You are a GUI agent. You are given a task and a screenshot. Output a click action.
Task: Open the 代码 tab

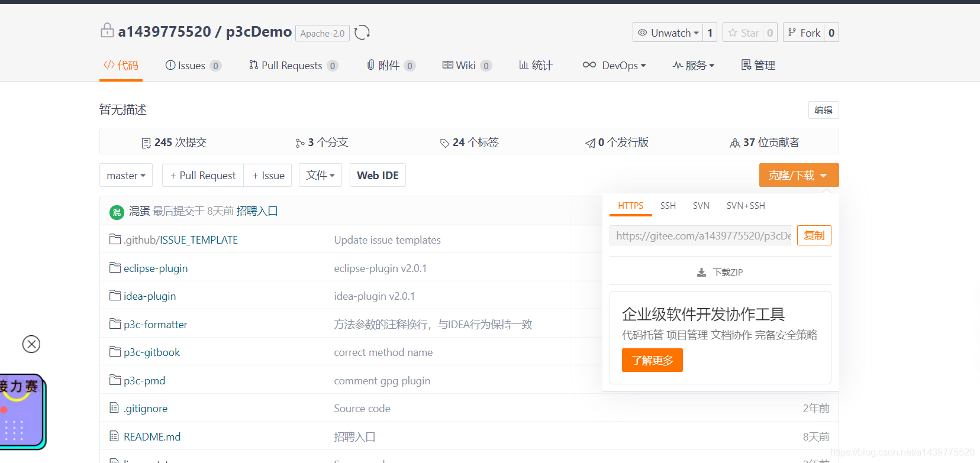coord(121,65)
